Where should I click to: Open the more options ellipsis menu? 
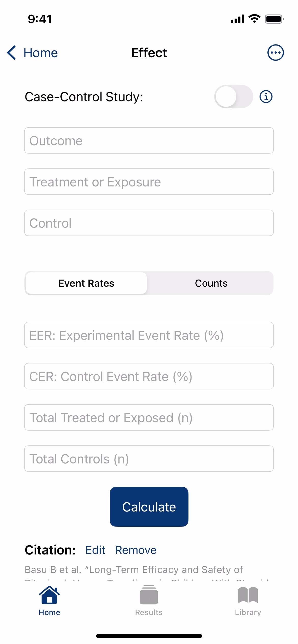pos(275,53)
